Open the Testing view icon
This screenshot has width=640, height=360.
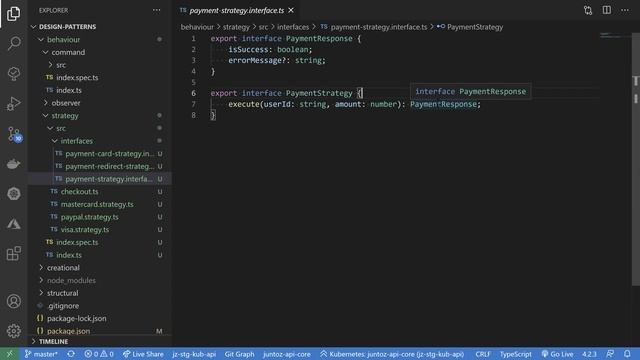point(13,73)
